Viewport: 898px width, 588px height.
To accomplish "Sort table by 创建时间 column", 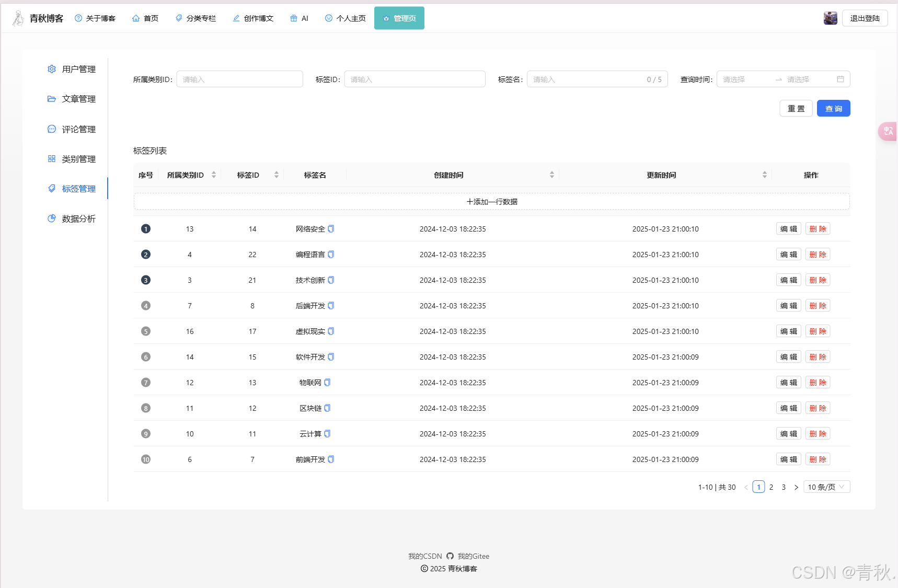I will pyautogui.click(x=552, y=175).
